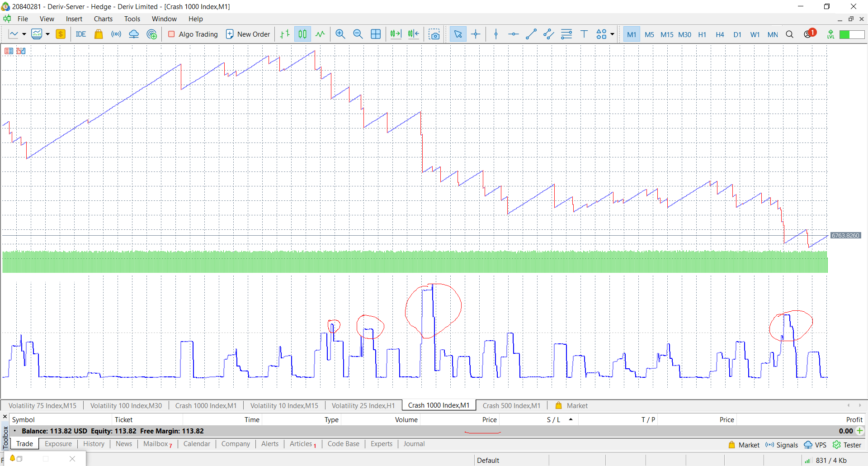868x466 pixels.
Task: Open the search magnifier in toolbar
Action: (x=789, y=34)
